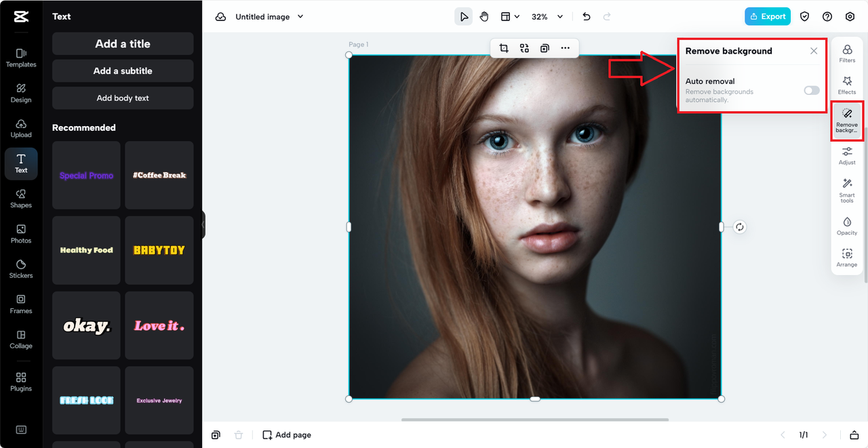This screenshot has width=868, height=448.
Task: Select the portrait image on canvas
Action: pyautogui.click(x=535, y=227)
